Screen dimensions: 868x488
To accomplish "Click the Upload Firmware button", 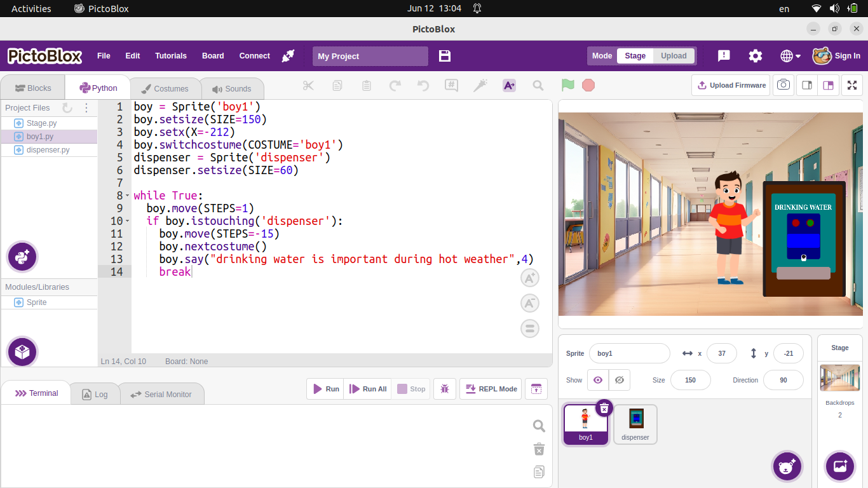I will tap(731, 85).
